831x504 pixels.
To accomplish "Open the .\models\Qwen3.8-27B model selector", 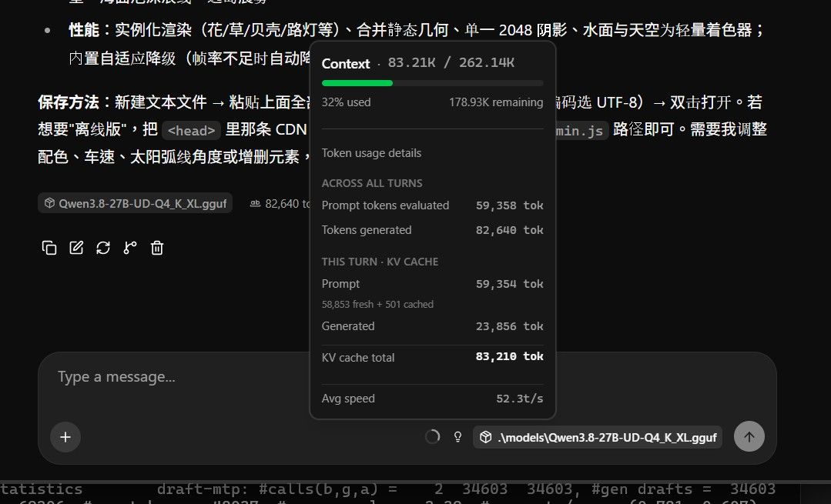I will coord(598,437).
